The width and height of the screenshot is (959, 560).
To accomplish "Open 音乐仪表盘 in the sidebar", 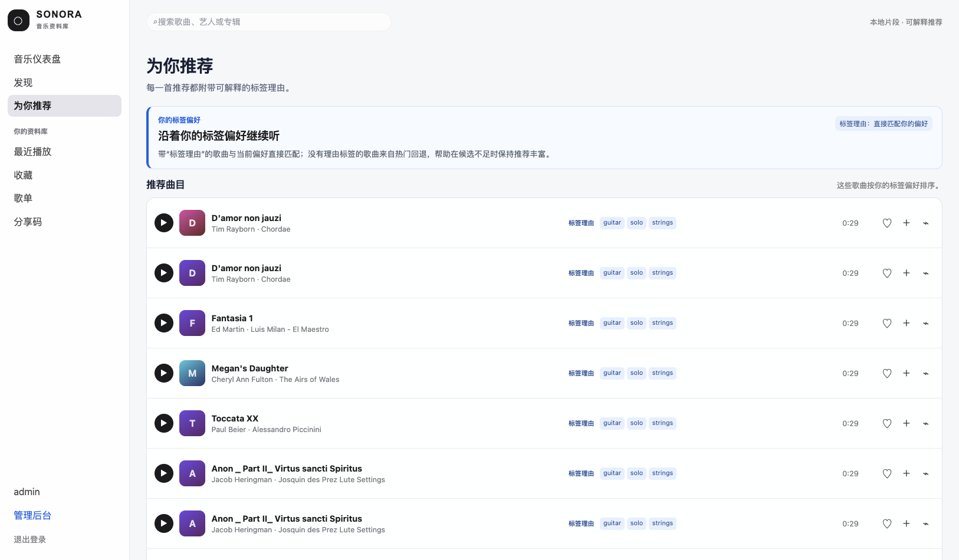I will (x=64, y=59).
